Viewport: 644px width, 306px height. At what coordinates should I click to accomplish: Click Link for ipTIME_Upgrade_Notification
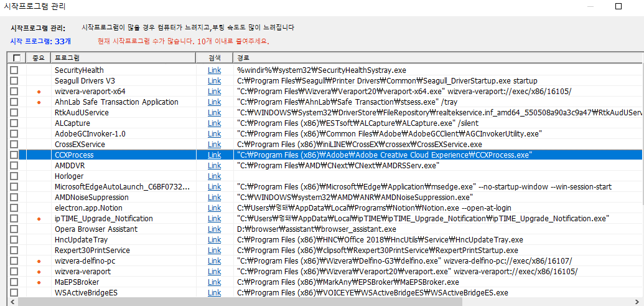(x=215, y=218)
